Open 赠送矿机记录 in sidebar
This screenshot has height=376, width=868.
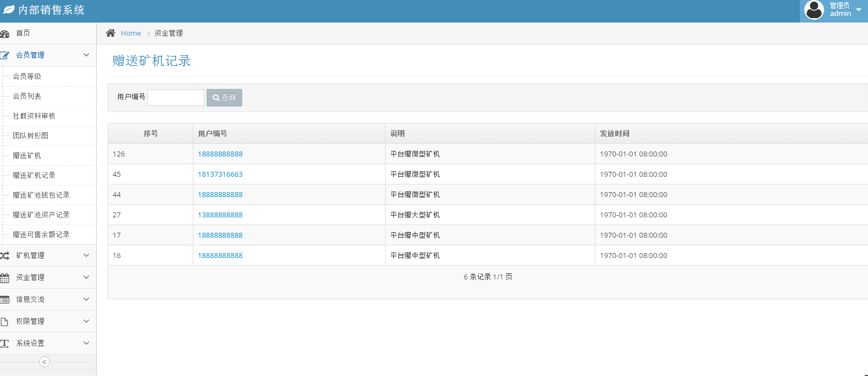pyautogui.click(x=34, y=175)
